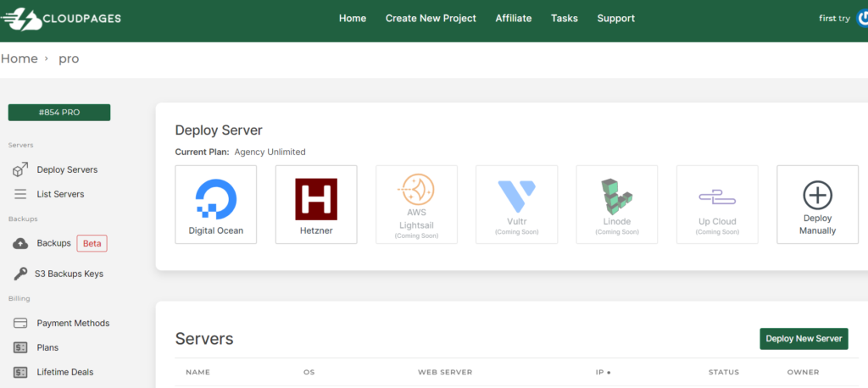
Task: Click the S3 Backups Keys key icon
Action: 20,274
